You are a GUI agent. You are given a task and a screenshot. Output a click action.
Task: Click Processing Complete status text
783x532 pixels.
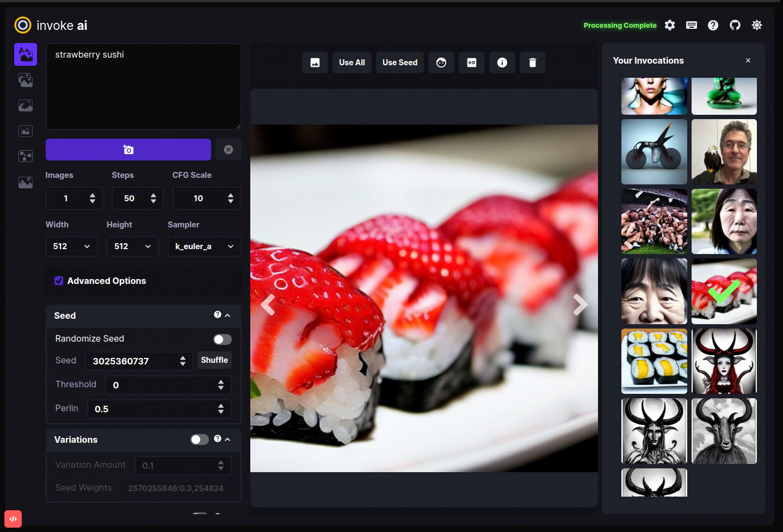(x=620, y=25)
